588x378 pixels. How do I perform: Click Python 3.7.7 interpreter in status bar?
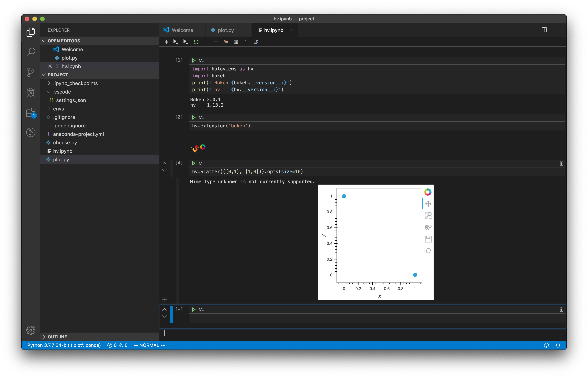64,345
